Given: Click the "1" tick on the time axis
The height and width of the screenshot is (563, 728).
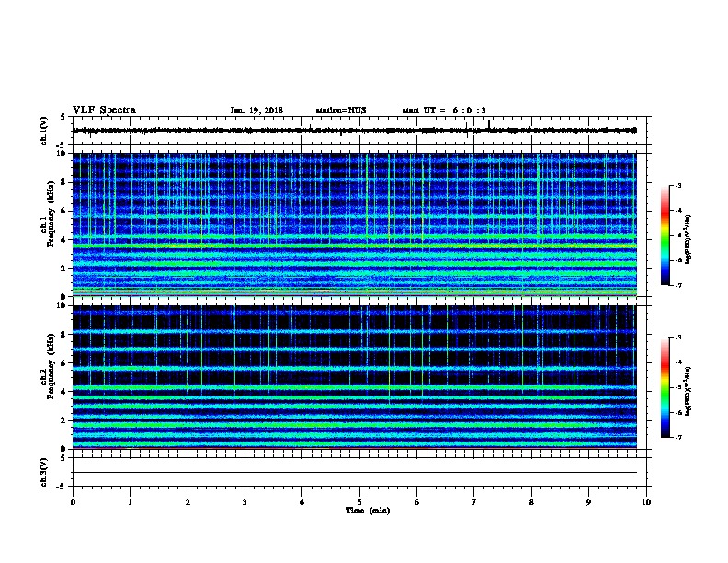Looking at the screenshot, I should tap(130, 502).
